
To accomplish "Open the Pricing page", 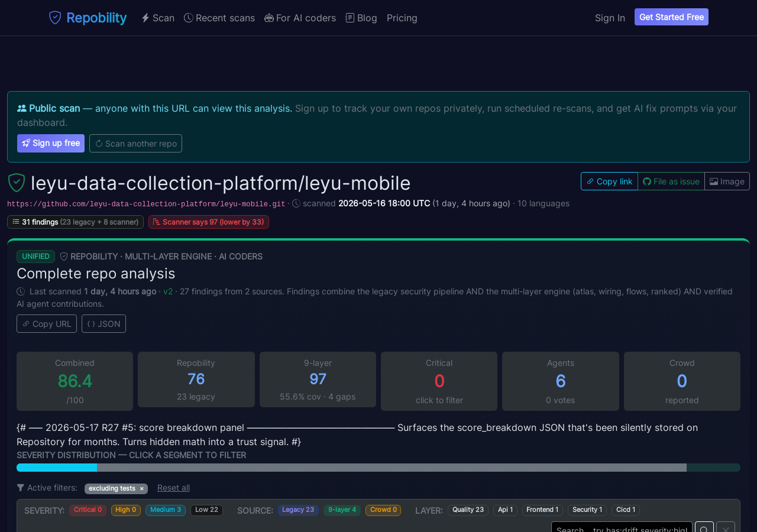I will point(402,18).
